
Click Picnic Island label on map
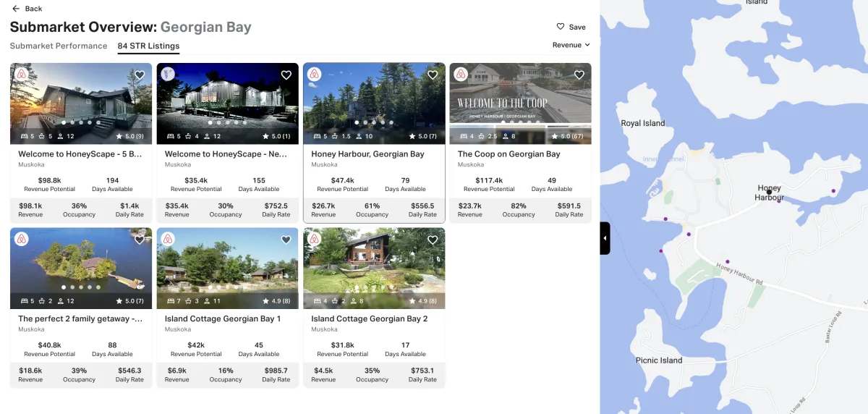tap(659, 360)
